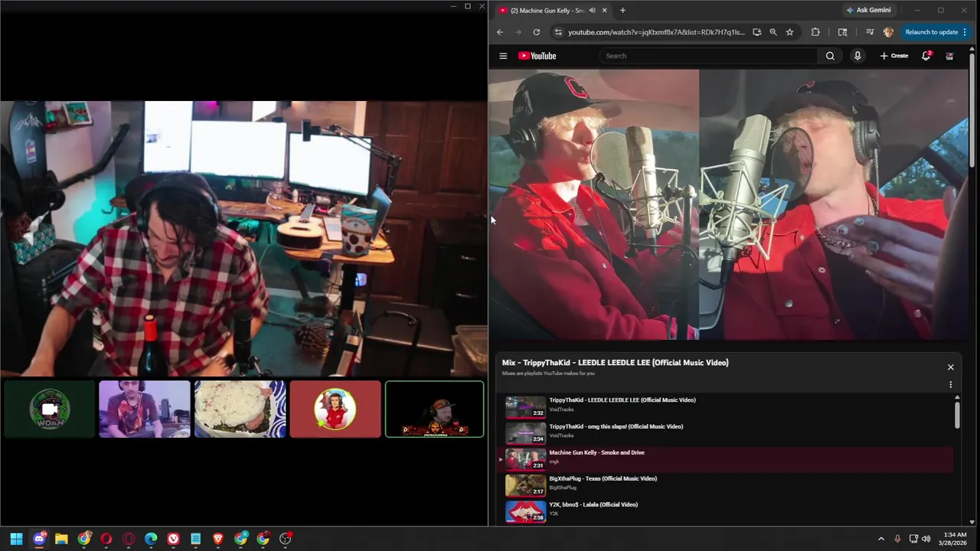Image resolution: width=980 pixels, height=551 pixels.
Task: Open the YouTube account avatar menu
Action: click(949, 56)
